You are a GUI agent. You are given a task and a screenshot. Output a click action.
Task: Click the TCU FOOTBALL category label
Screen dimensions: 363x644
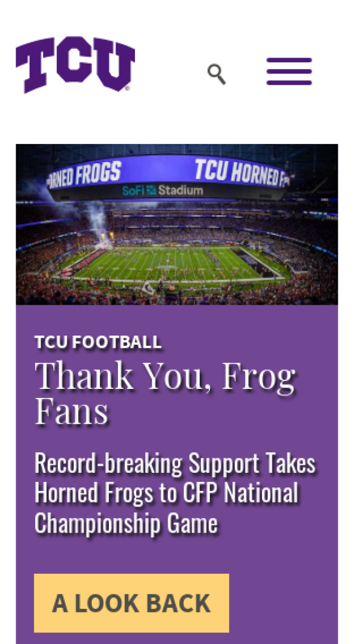pos(98,342)
